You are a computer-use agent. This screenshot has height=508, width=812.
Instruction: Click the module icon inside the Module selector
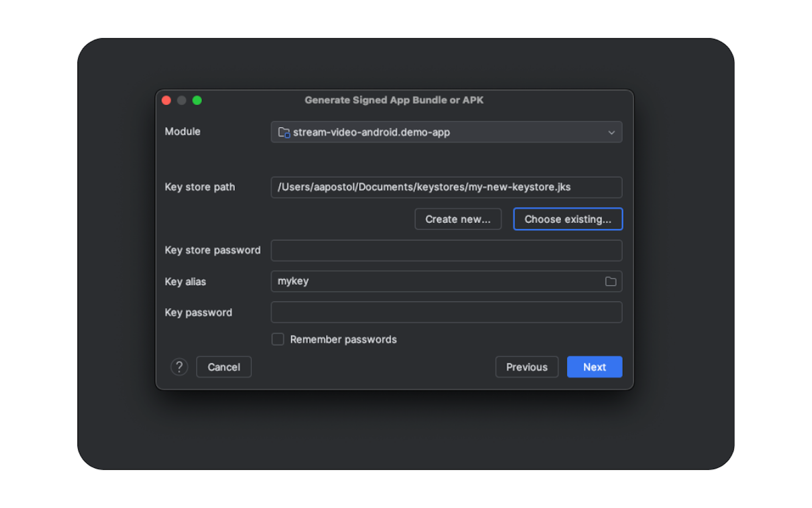pos(284,132)
